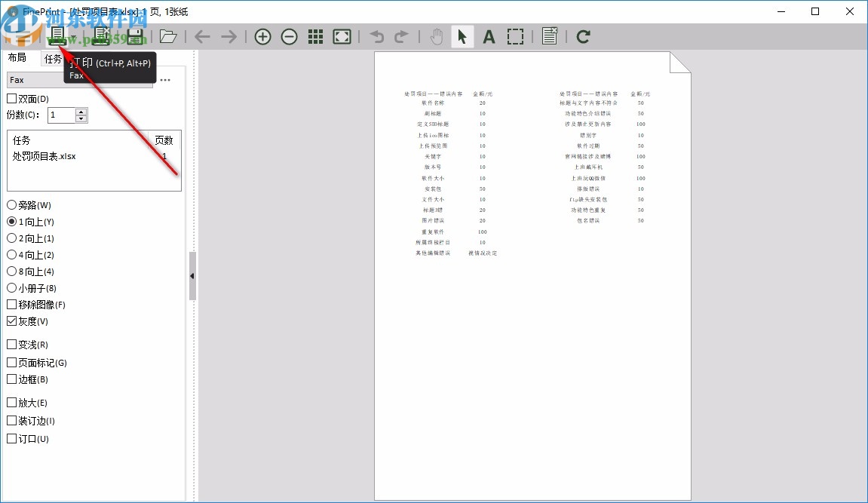
Task: Click the Refresh icon at toolbar end
Action: tap(582, 35)
